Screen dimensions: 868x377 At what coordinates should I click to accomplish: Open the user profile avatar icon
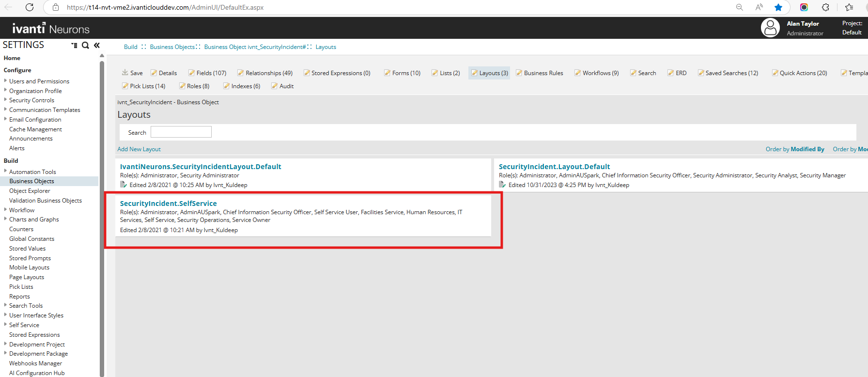[770, 28]
